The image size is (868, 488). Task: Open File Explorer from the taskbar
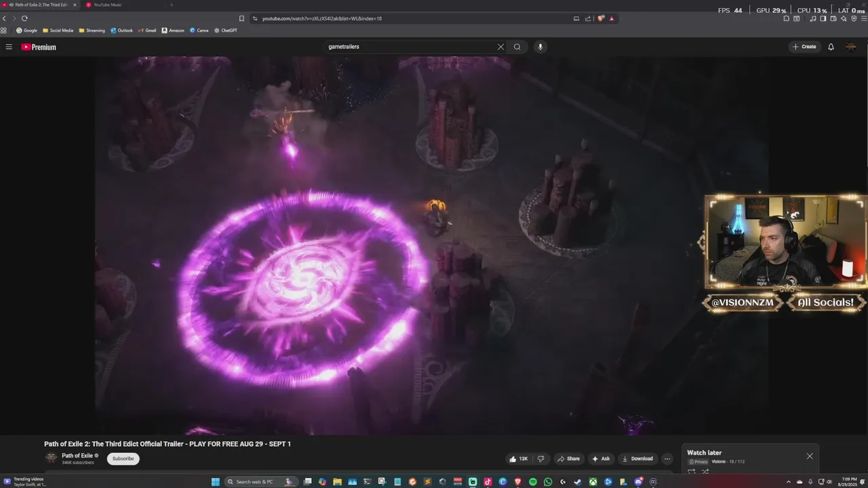338,482
